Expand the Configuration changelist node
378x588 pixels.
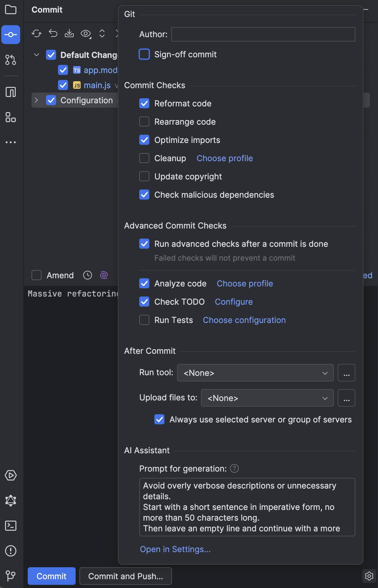pos(37,100)
